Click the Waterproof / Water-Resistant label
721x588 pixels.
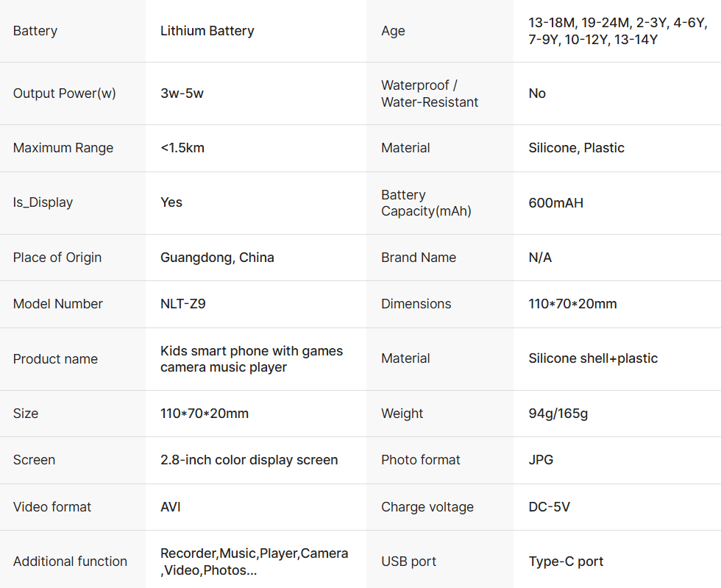coord(430,93)
